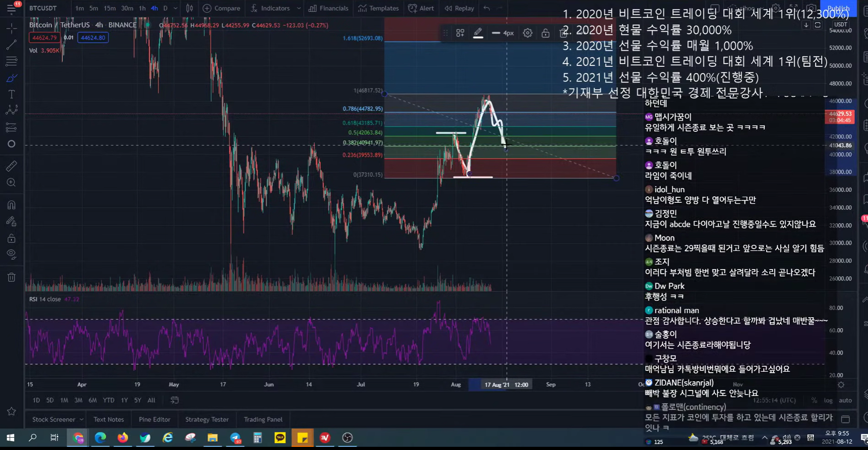Click the blue buy price 44624.80
This screenshot has height=450, width=868.
(93, 38)
